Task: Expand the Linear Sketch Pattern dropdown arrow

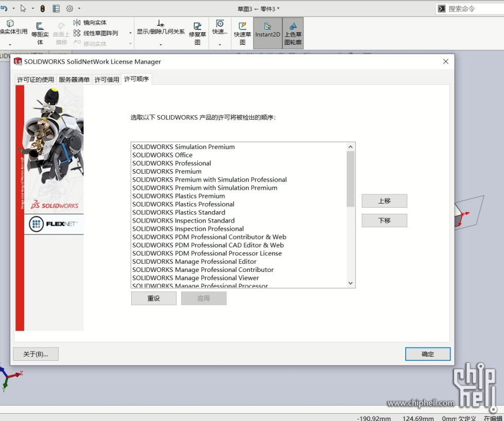Action: (x=130, y=33)
